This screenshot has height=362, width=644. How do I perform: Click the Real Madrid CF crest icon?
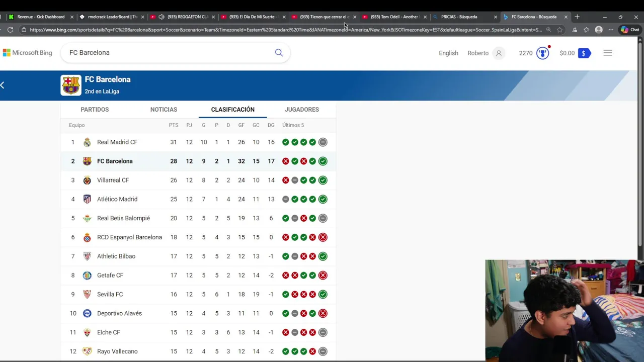87,142
